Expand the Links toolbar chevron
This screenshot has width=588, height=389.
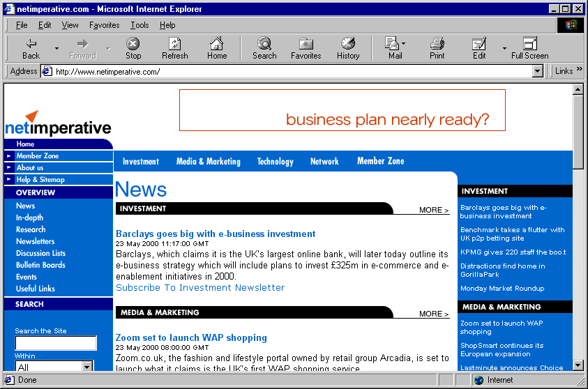[x=580, y=68]
